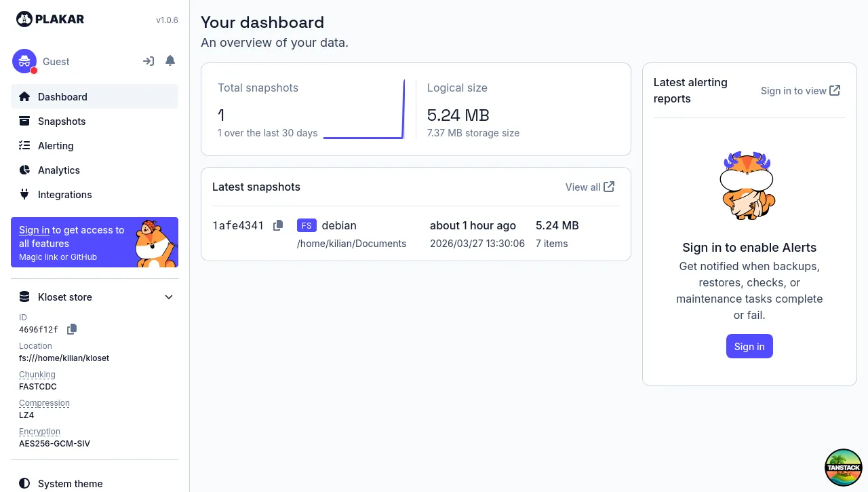This screenshot has height=492, width=868.
Task: Go to the Alerting menu item
Action: coord(94,145)
